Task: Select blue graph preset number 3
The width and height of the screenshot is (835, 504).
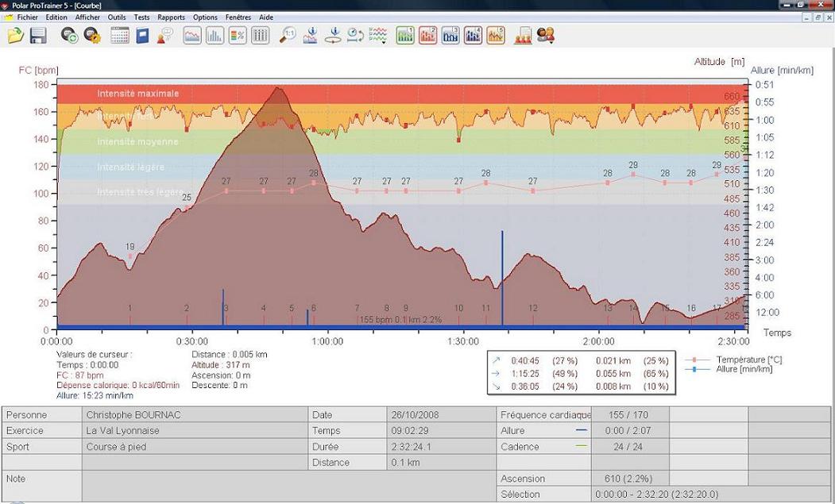Action: click(450, 36)
